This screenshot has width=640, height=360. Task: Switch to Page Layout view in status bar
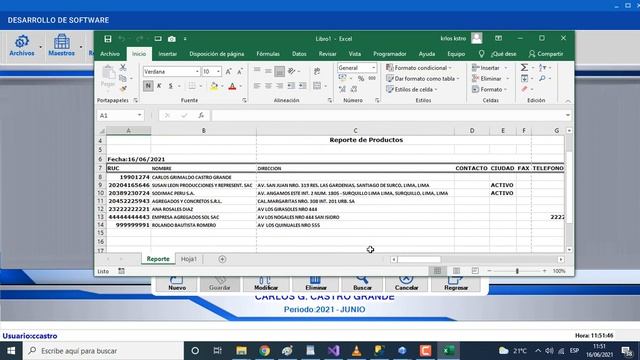456,271
